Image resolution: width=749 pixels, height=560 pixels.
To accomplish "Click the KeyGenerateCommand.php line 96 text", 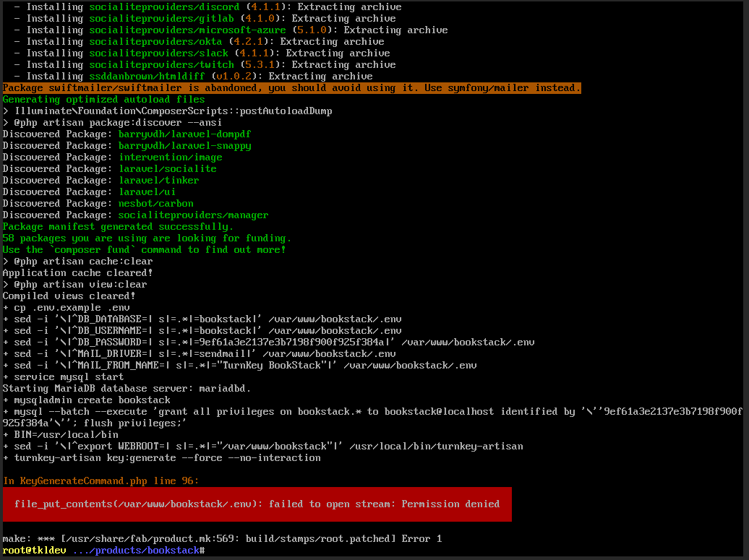I will (x=100, y=481).
